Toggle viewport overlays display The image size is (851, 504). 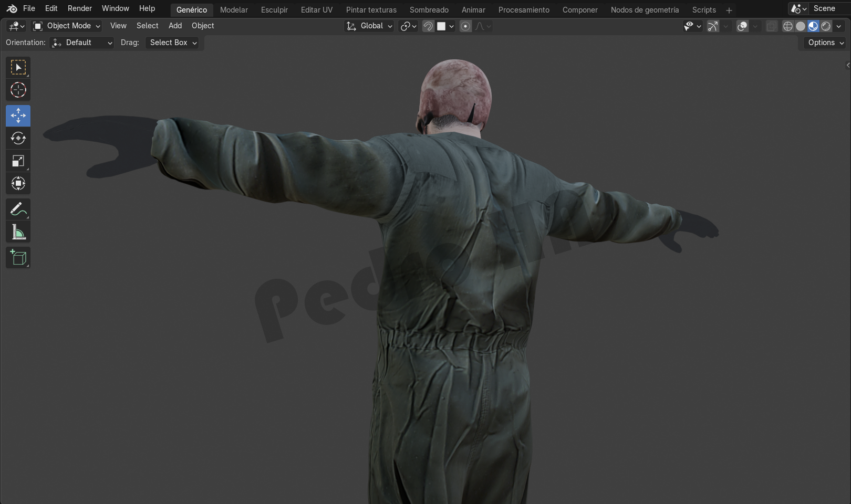pos(742,26)
